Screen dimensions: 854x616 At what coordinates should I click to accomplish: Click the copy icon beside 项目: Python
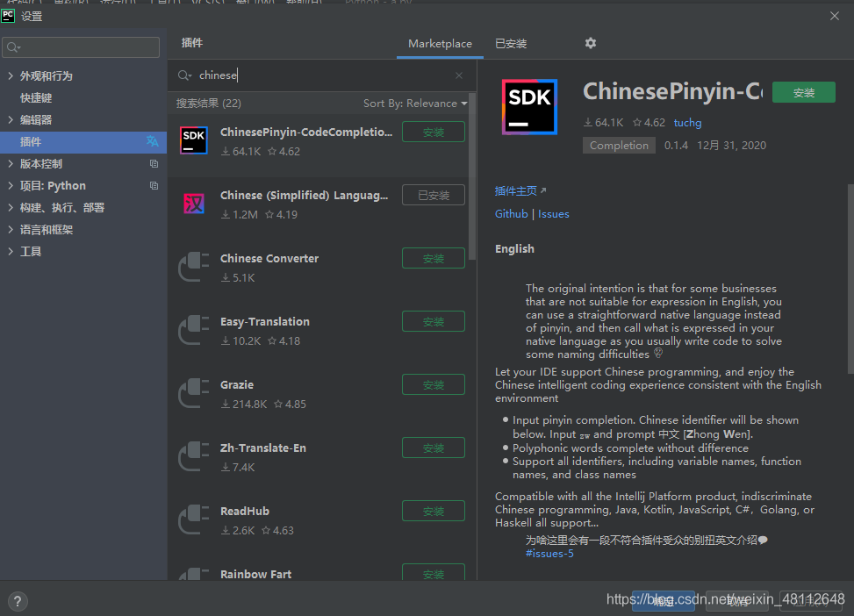click(154, 186)
